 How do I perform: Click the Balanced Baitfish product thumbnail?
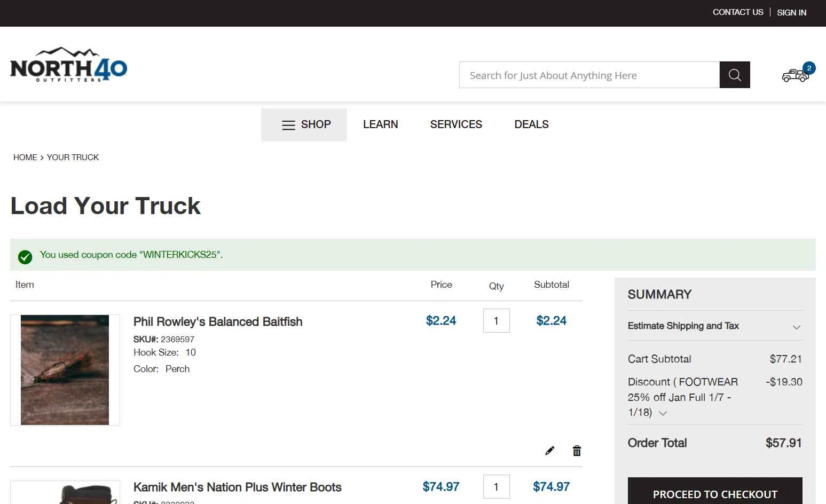[x=65, y=370]
